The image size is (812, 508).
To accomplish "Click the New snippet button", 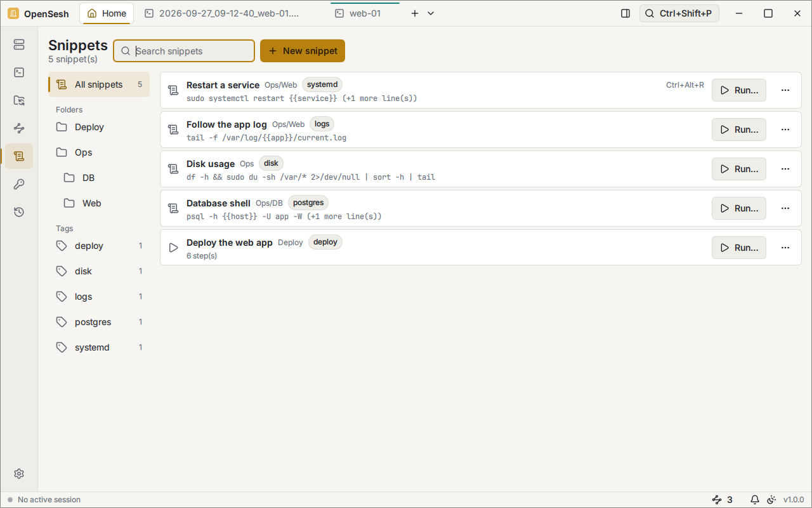I will [x=303, y=51].
